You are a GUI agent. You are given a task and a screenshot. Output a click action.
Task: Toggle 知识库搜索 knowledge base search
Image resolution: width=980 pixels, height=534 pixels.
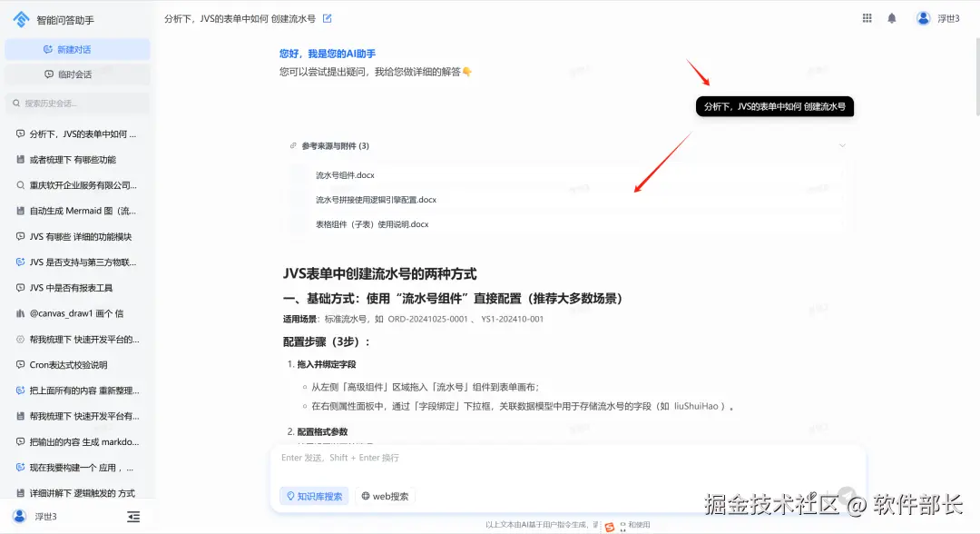tap(314, 496)
